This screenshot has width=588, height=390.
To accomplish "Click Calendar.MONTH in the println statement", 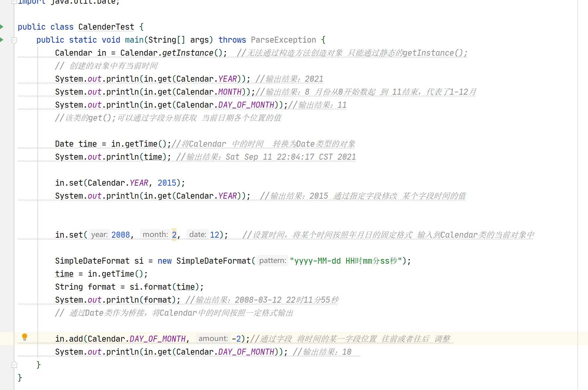I will pyautogui.click(x=209, y=92).
